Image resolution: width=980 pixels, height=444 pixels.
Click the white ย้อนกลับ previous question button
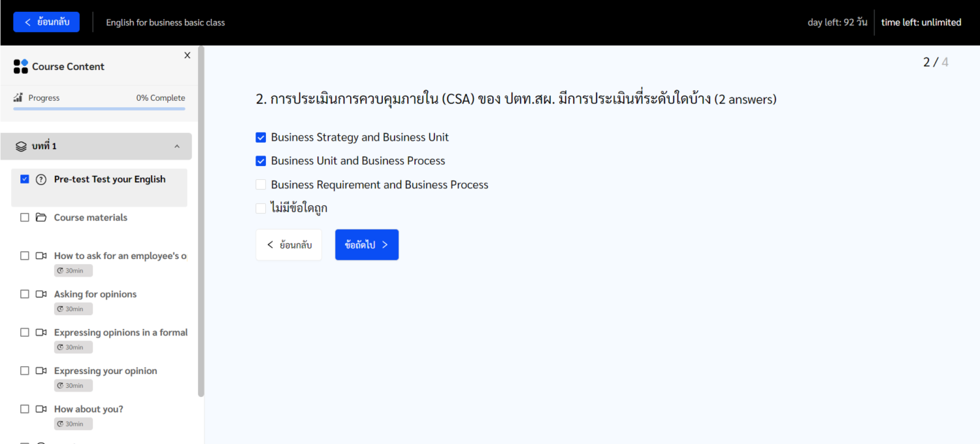(288, 245)
